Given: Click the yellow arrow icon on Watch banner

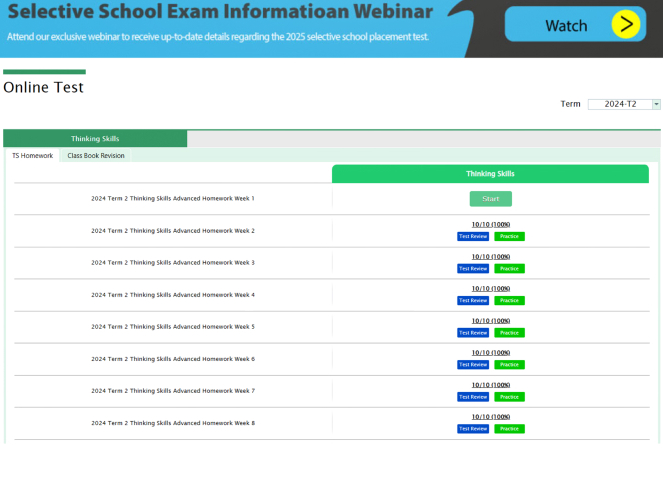Looking at the screenshot, I should (626, 25).
